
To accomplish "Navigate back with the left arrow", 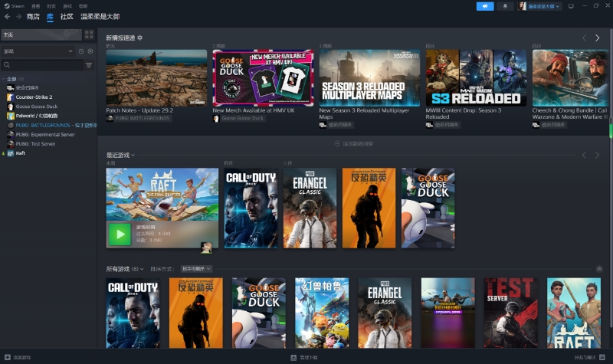I will pyautogui.click(x=8, y=16).
